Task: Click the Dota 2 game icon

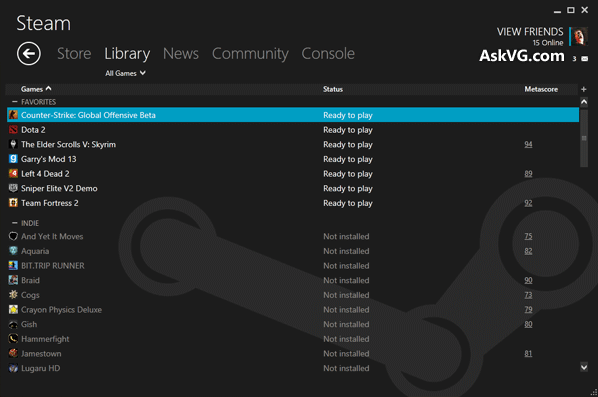Action: point(13,130)
